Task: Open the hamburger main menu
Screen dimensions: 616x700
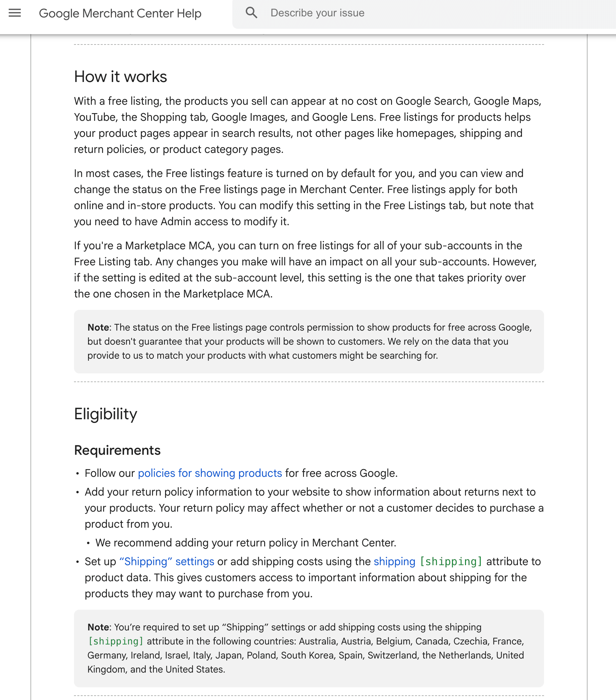Action: [x=15, y=13]
